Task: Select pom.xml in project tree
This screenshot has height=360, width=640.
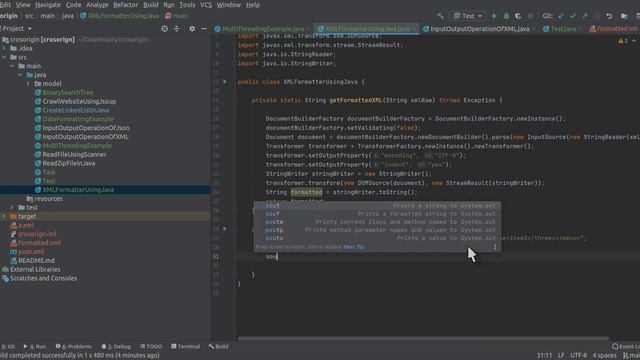Action: click(31, 252)
